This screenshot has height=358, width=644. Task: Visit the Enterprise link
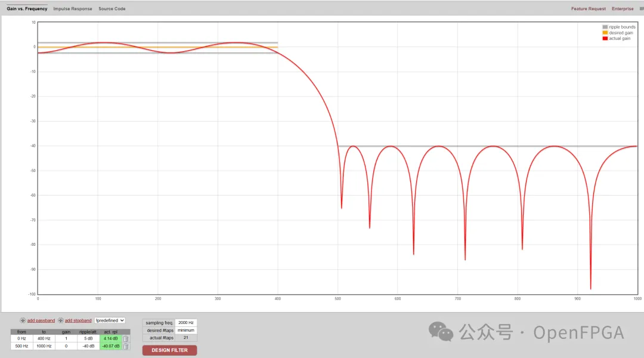[x=623, y=9]
